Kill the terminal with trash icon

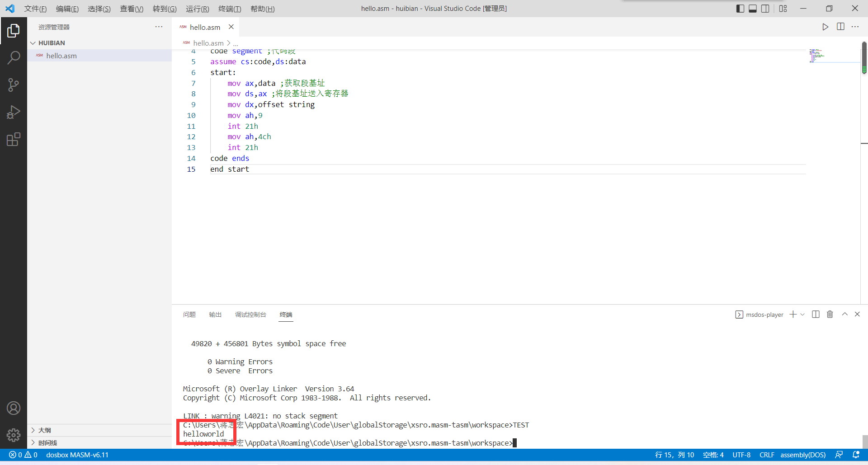click(x=830, y=314)
